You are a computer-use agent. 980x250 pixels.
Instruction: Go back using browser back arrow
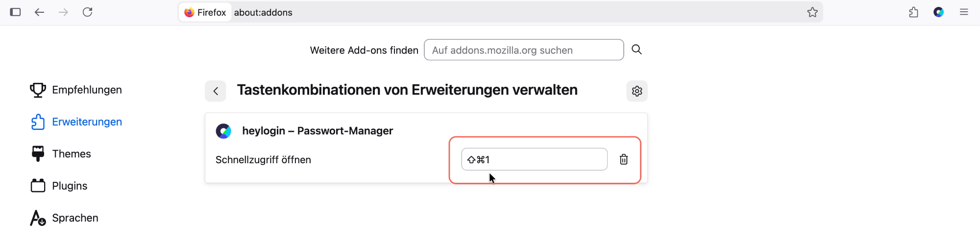coord(39,12)
